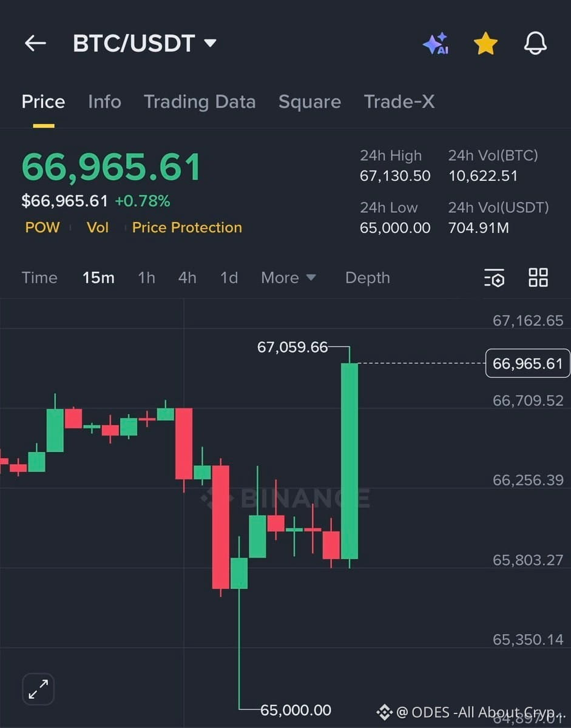Tap the Price Protection tag
The image size is (571, 728).
pos(187,227)
